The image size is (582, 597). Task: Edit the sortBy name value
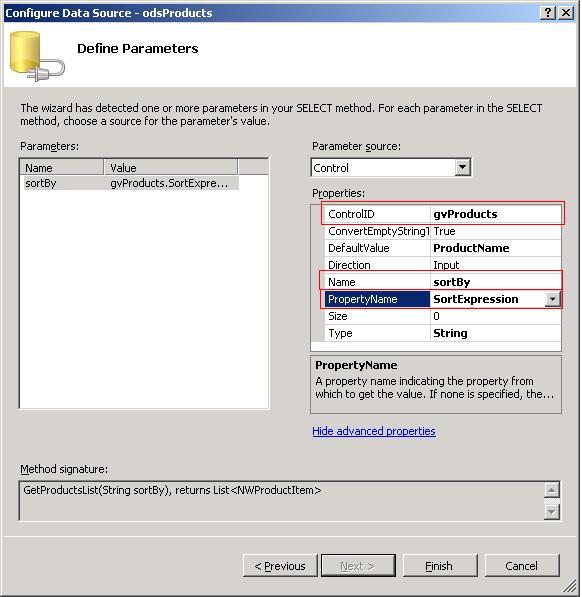tap(496, 282)
